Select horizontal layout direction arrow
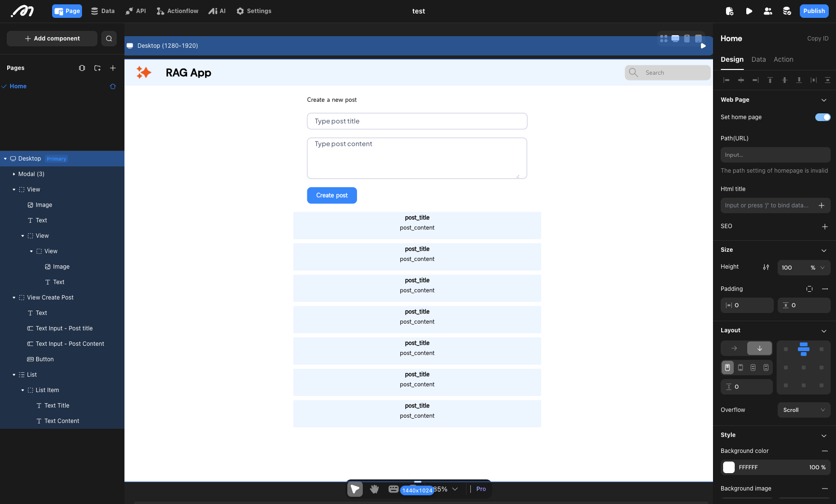836x504 pixels. click(x=734, y=348)
